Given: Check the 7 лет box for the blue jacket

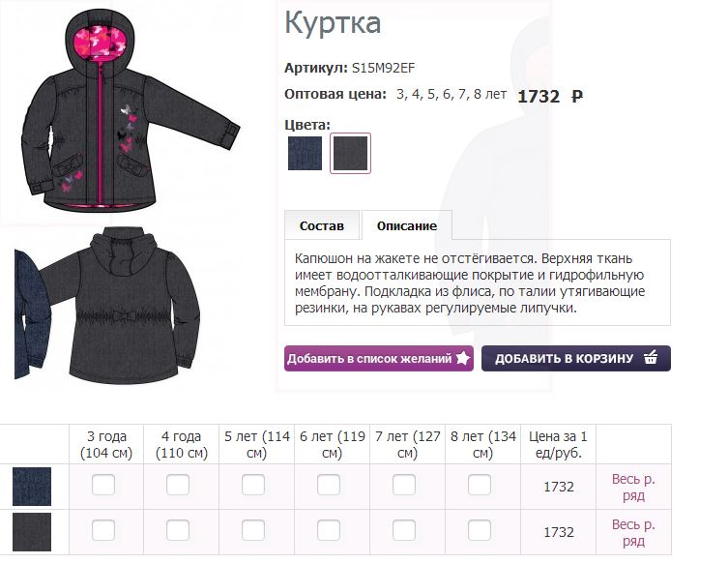Looking at the screenshot, I should (404, 485).
